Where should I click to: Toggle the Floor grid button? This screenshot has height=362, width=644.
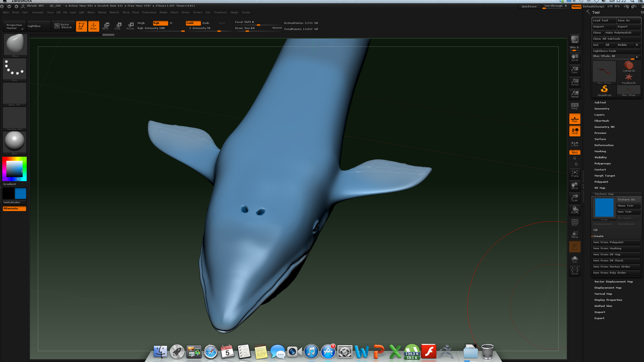coord(575,119)
